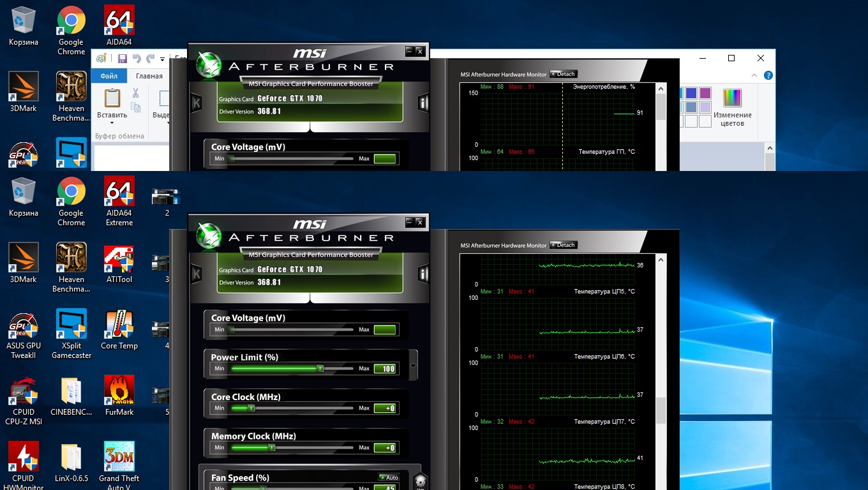Screen dimensions: 868x490
Task: Click the Температура ЦП8, °C graph label
Action: tap(604, 487)
